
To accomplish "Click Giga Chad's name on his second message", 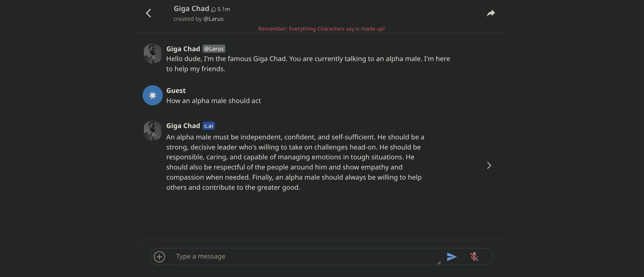I will pyautogui.click(x=183, y=125).
